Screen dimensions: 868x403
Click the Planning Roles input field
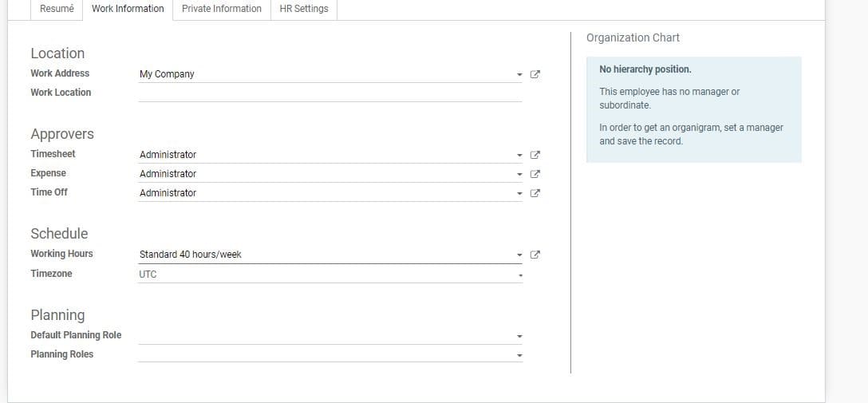point(325,354)
